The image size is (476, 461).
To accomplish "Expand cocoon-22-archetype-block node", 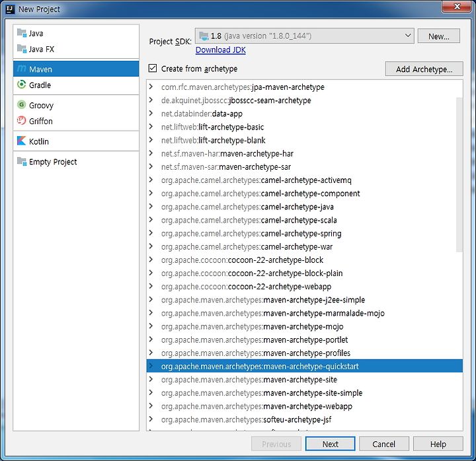I will point(151,260).
